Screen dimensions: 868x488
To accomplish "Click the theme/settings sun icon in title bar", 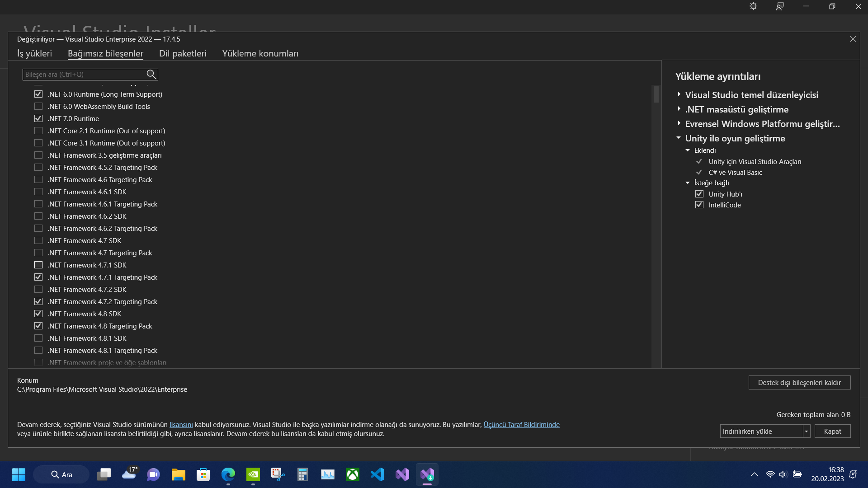I will 753,6.
